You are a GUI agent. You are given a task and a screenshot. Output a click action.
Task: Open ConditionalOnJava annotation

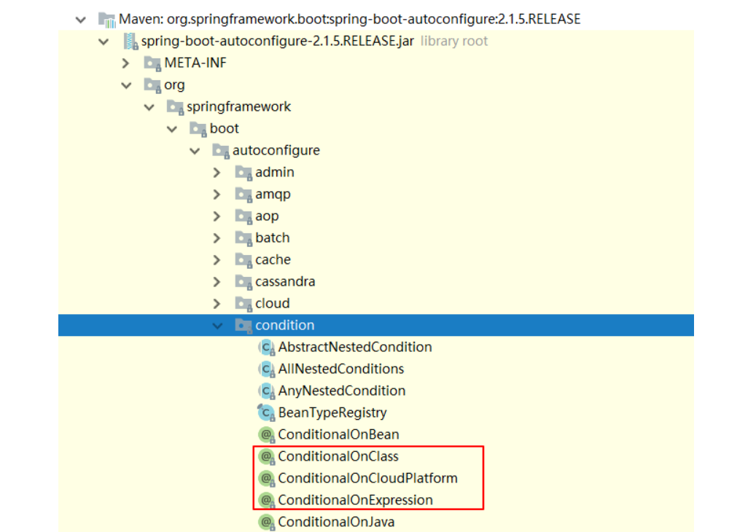point(336,522)
